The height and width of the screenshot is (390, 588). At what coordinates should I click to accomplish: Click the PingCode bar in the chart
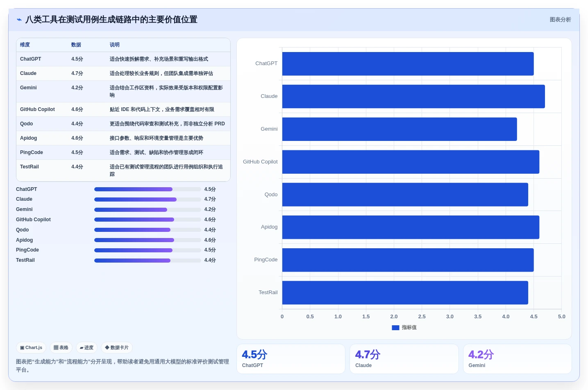(x=408, y=260)
